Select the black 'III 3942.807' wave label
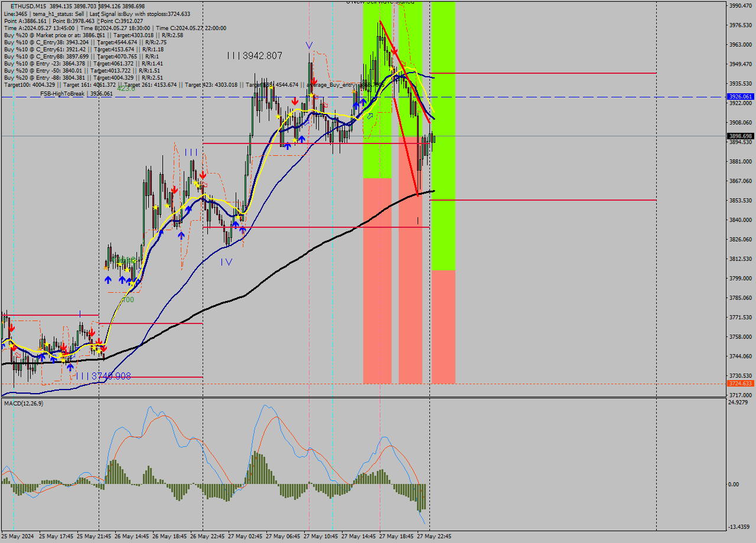Image resolution: width=756 pixels, height=543 pixels. 255,55
